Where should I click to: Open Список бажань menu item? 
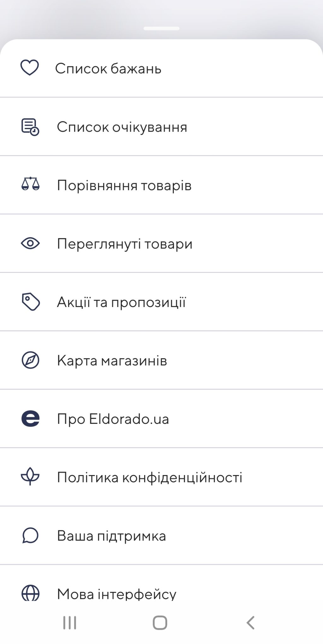pyautogui.click(x=108, y=69)
